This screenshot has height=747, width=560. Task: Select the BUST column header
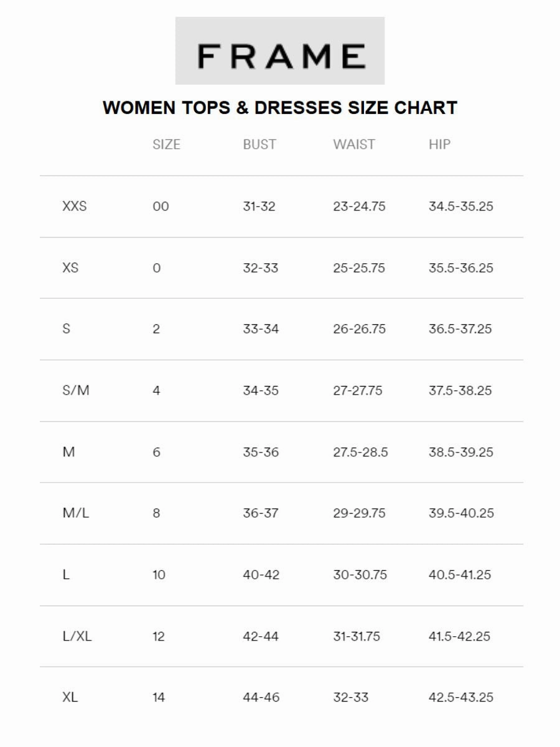click(259, 144)
